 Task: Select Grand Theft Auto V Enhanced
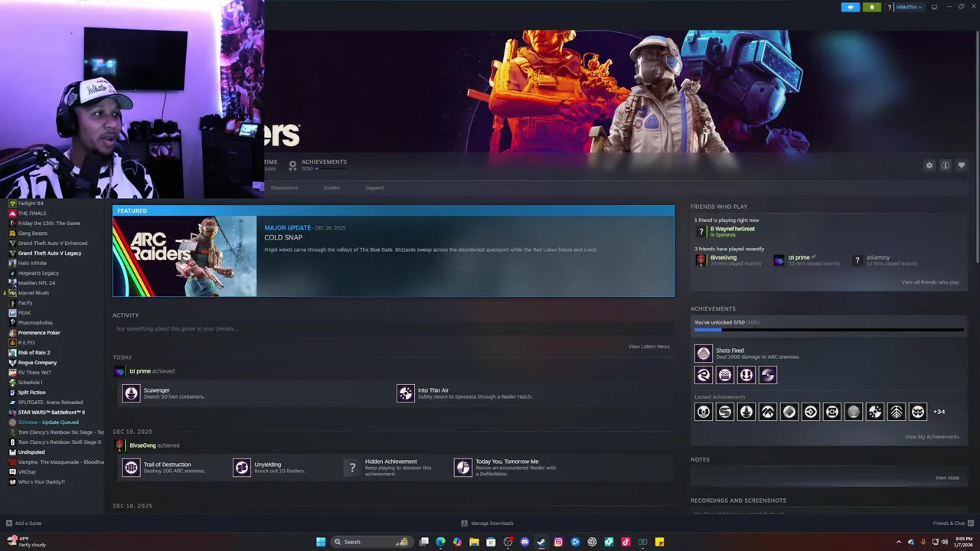click(x=53, y=243)
